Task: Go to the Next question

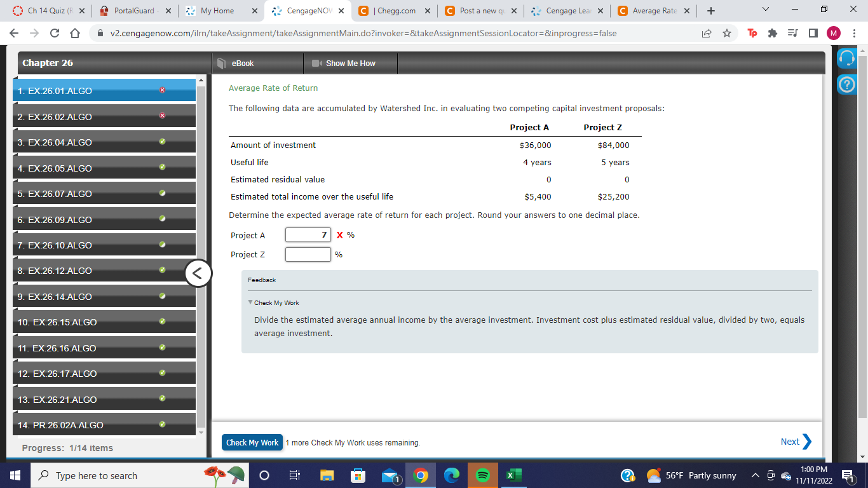Action: (796, 442)
